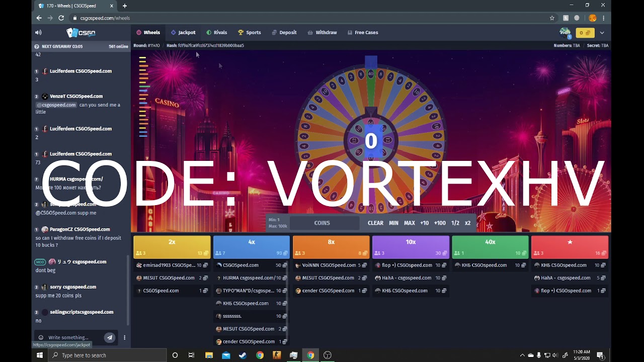This screenshot has width=644, height=362.
Task: Switch to the Jackpot tab
Action: (x=183, y=32)
